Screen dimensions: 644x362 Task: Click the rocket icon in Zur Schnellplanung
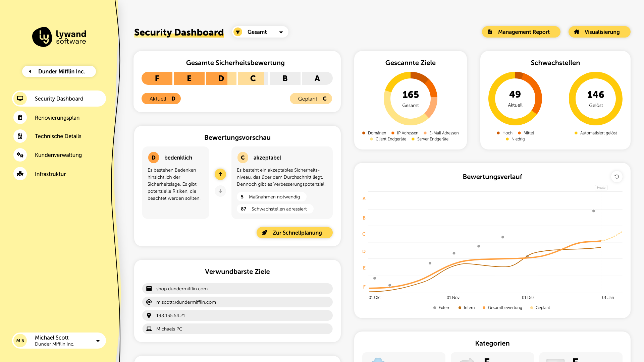coord(265,233)
